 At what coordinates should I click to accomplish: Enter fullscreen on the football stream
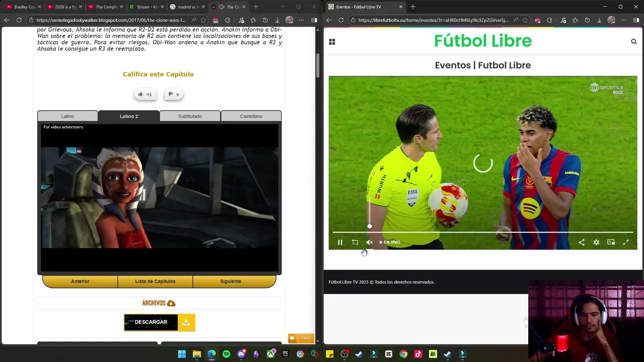(x=626, y=242)
